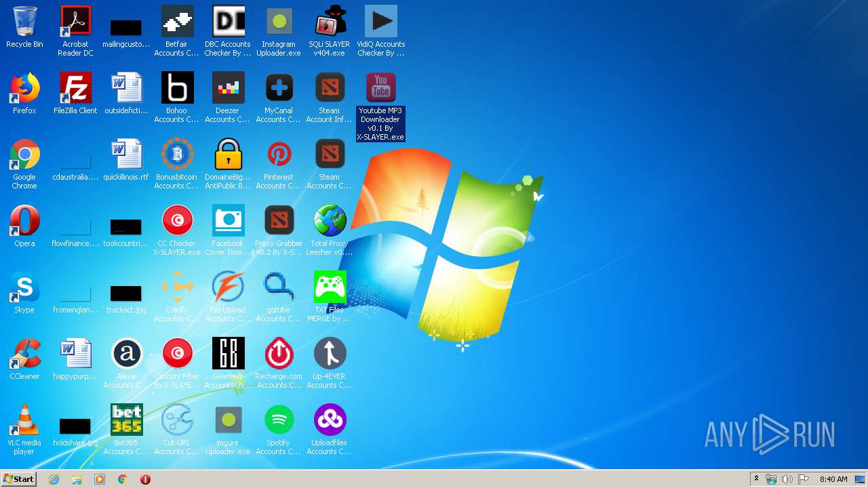This screenshot has width=868, height=488.
Task: Select Betfair Accounts Checker icon
Action: (x=177, y=31)
